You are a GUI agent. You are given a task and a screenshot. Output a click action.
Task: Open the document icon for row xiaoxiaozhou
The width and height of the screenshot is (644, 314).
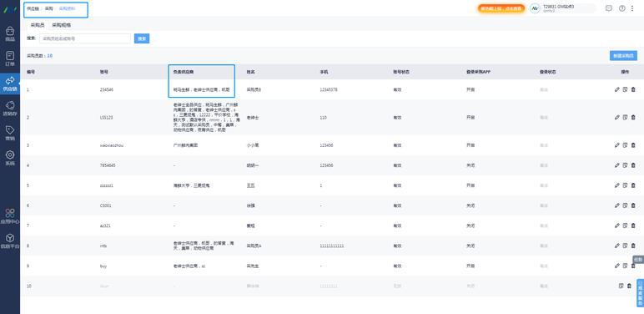pyautogui.click(x=625, y=145)
